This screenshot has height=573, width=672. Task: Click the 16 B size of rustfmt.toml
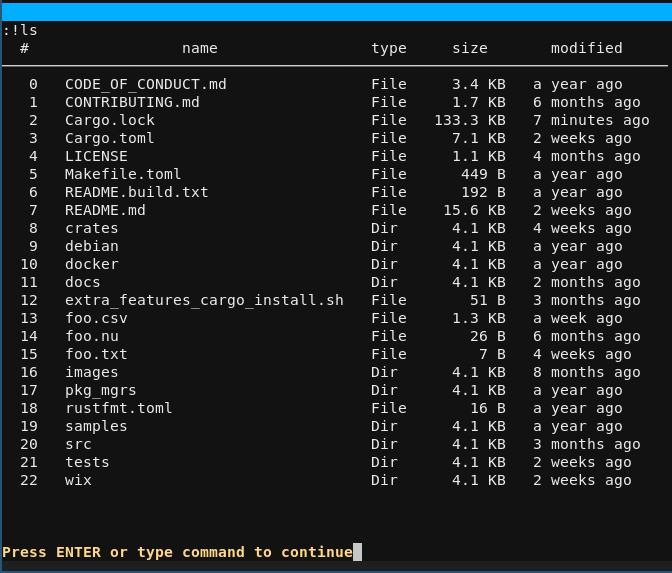[x=488, y=408]
